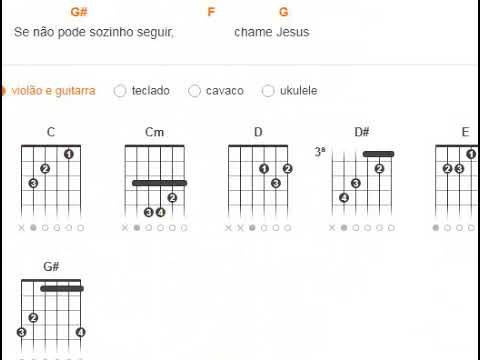Click the lyric line Se não pode sozinho seguir
Viewport: 480px width, 360px height.
pos(94,32)
